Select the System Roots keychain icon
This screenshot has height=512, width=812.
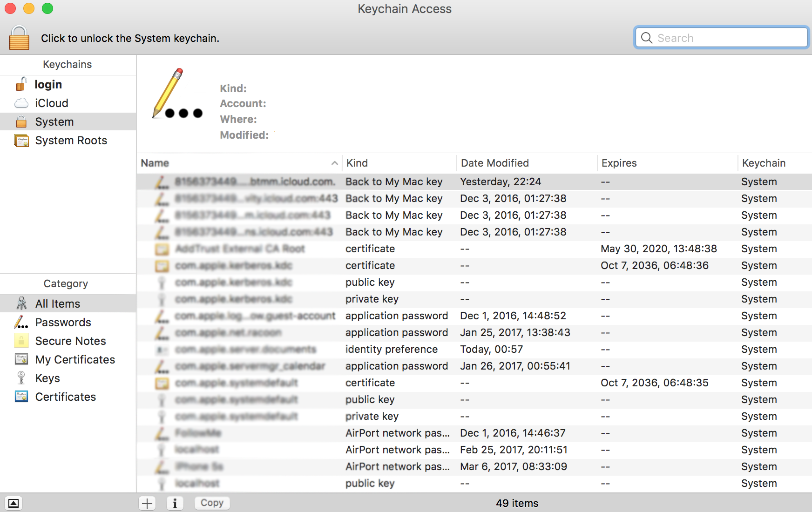pos(21,141)
